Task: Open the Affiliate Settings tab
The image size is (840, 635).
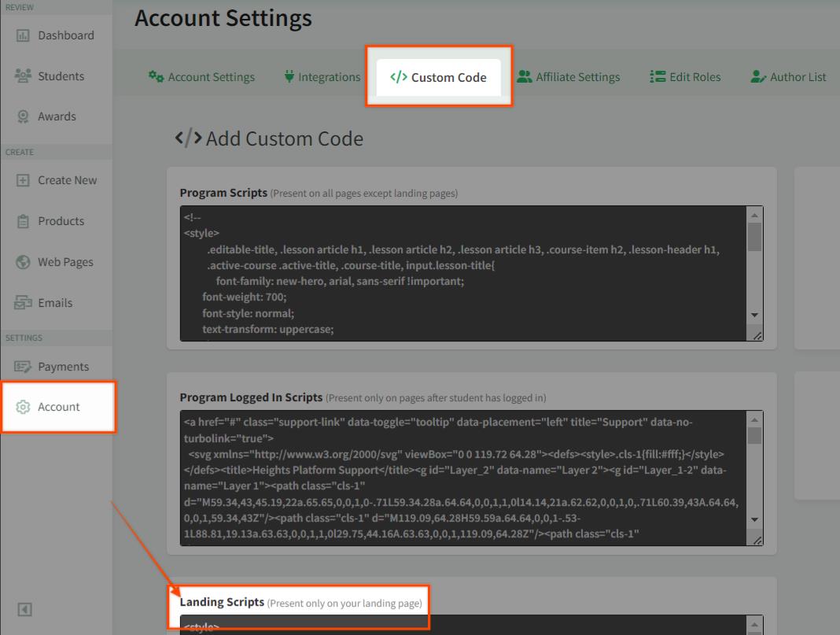Action: click(569, 77)
